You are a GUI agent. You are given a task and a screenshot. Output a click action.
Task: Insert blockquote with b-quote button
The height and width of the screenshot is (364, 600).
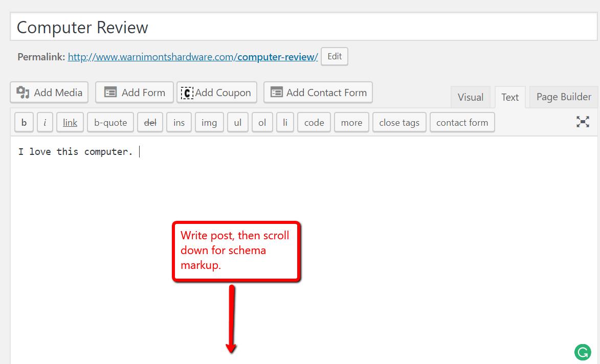click(x=110, y=122)
